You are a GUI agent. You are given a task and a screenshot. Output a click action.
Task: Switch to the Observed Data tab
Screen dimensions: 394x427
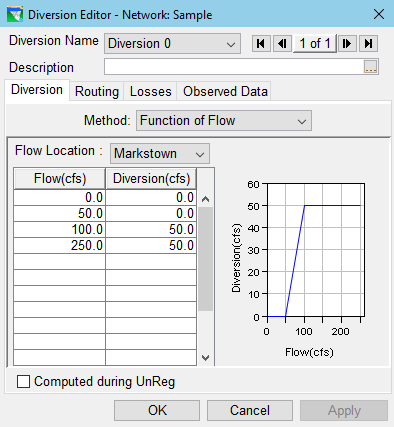click(225, 91)
